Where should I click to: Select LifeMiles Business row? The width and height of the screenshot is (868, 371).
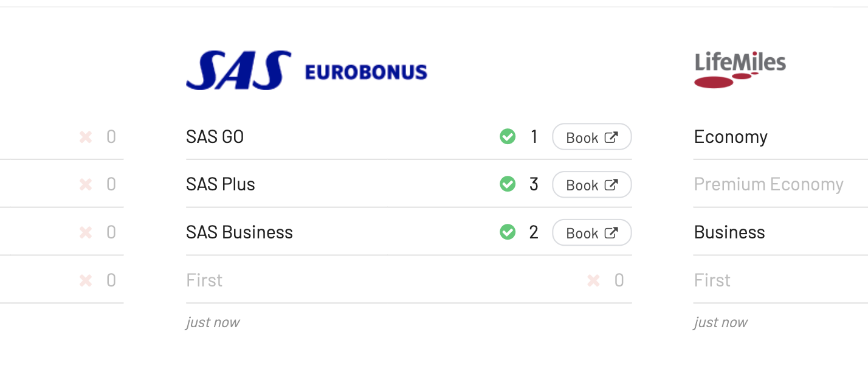click(x=780, y=232)
